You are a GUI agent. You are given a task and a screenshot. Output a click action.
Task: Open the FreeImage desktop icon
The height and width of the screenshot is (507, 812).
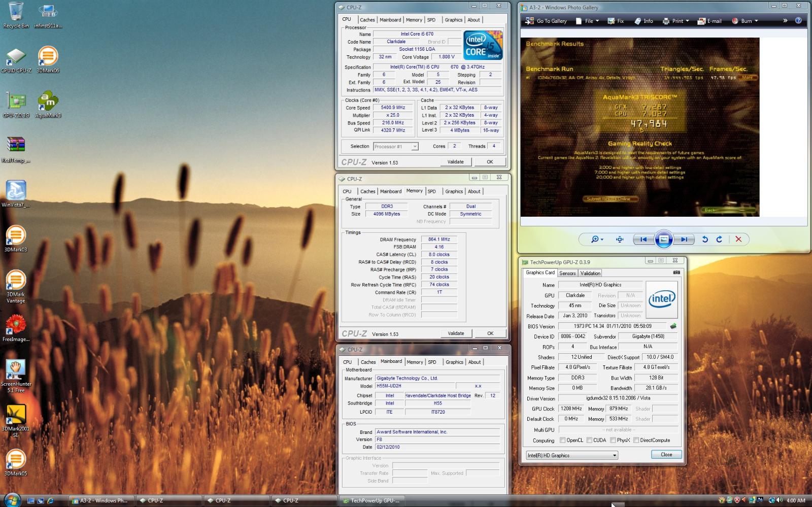tap(16, 328)
